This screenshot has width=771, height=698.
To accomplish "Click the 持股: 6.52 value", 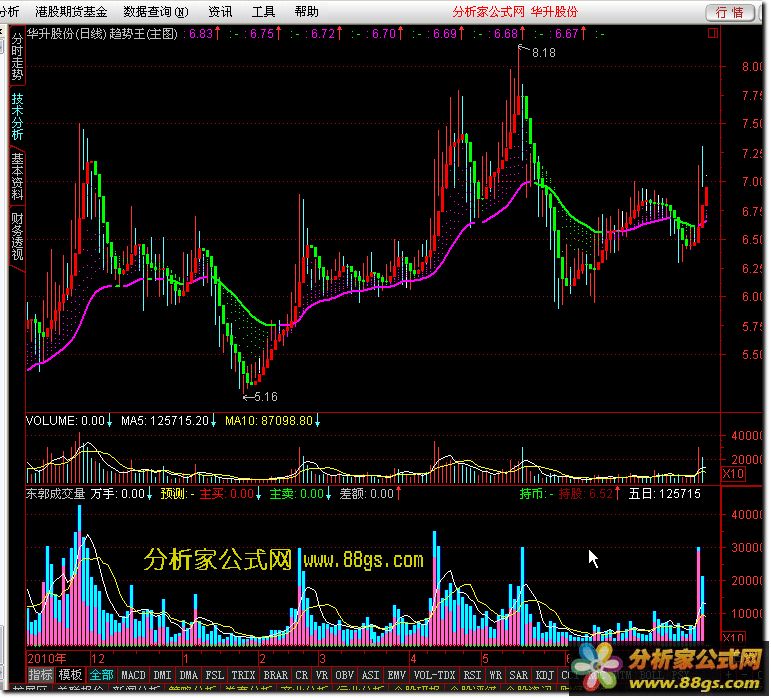I will (x=589, y=494).
